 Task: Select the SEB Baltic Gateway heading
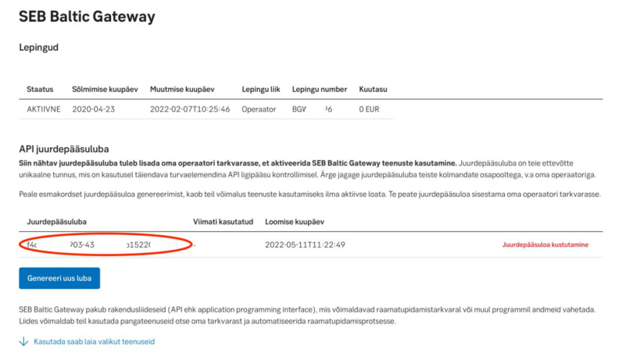(87, 16)
